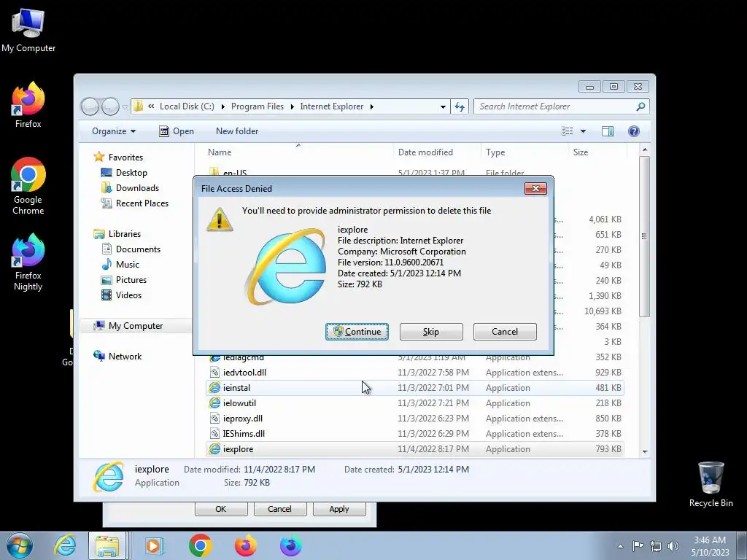Screen dimensions: 747x560
Task: Open Google Chrome desktop shortcut
Action: tap(28, 186)
